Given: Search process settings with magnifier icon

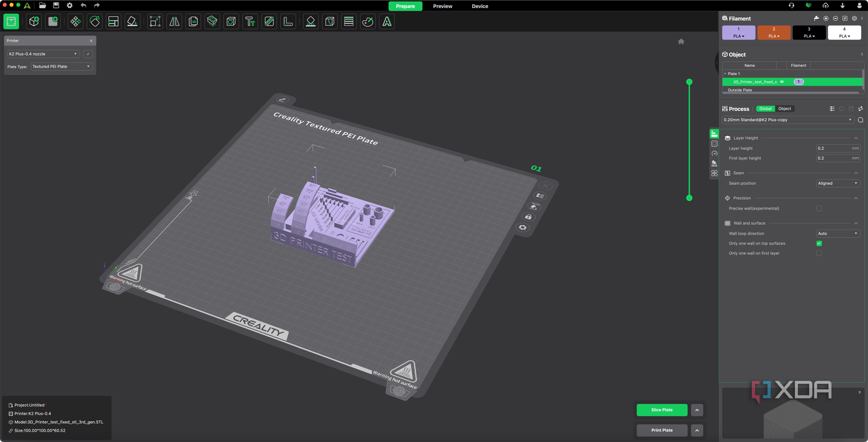Looking at the screenshot, I should pos(860,120).
